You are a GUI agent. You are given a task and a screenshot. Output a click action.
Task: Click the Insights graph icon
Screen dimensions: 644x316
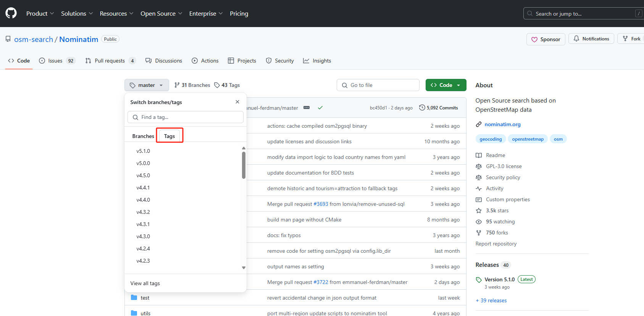tap(306, 61)
